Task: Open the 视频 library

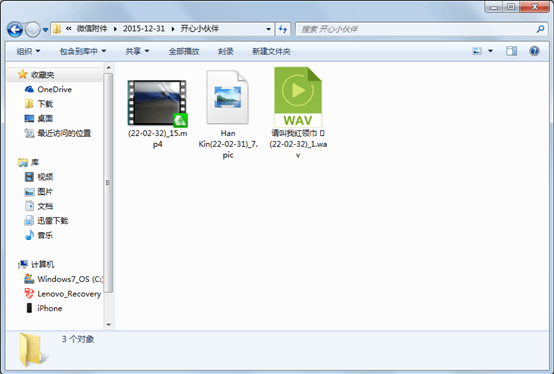Action: [x=45, y=177]
